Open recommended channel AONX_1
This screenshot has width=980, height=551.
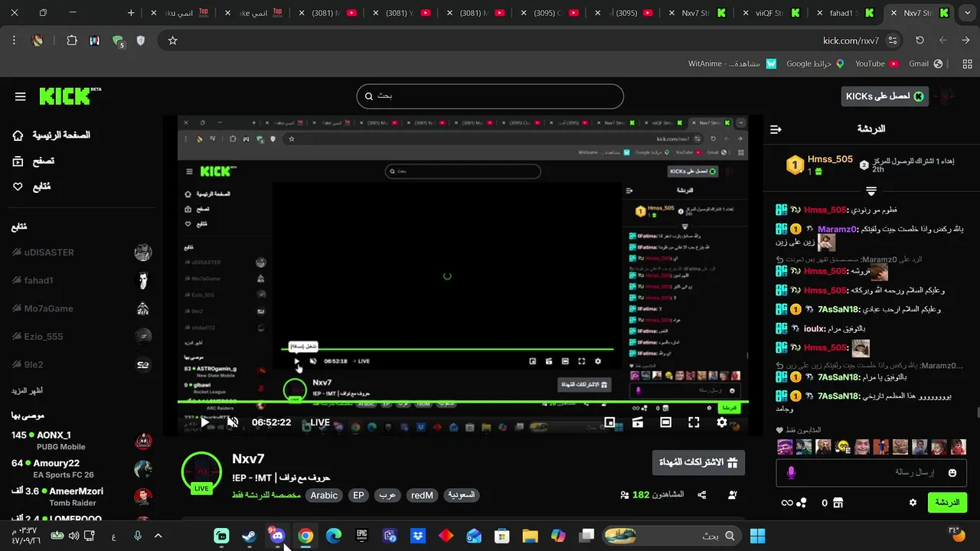81,440
